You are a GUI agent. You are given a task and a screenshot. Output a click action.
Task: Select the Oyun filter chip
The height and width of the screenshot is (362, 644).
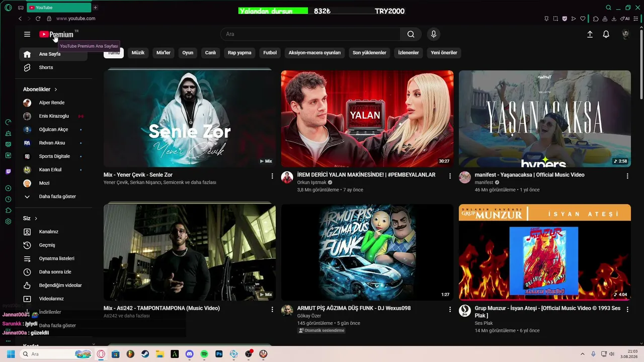click(x=188, y=53)
